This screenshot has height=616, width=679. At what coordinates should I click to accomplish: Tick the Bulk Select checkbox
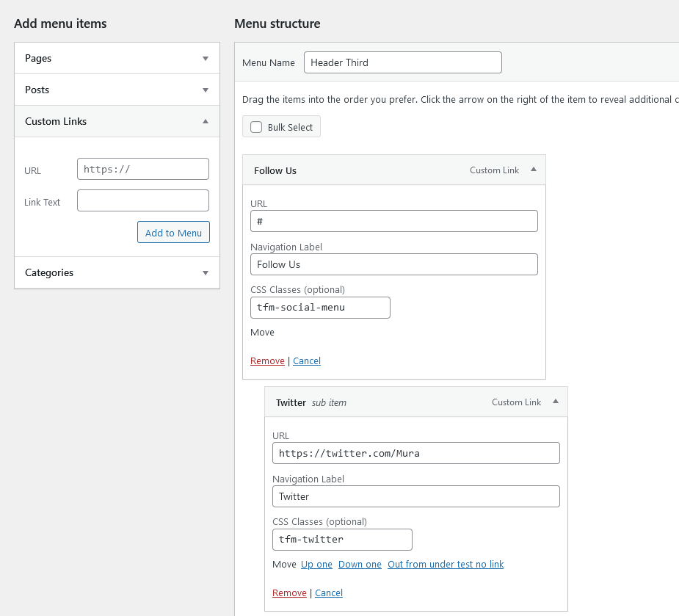pyautogui.click(x=256, y=127)
